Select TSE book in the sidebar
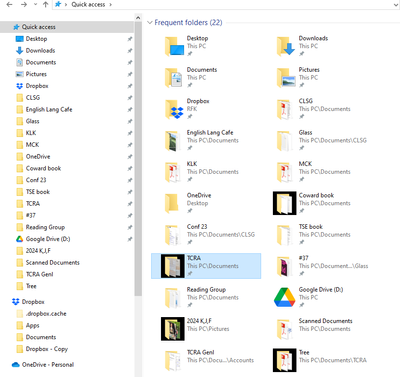 click(38, 192)
